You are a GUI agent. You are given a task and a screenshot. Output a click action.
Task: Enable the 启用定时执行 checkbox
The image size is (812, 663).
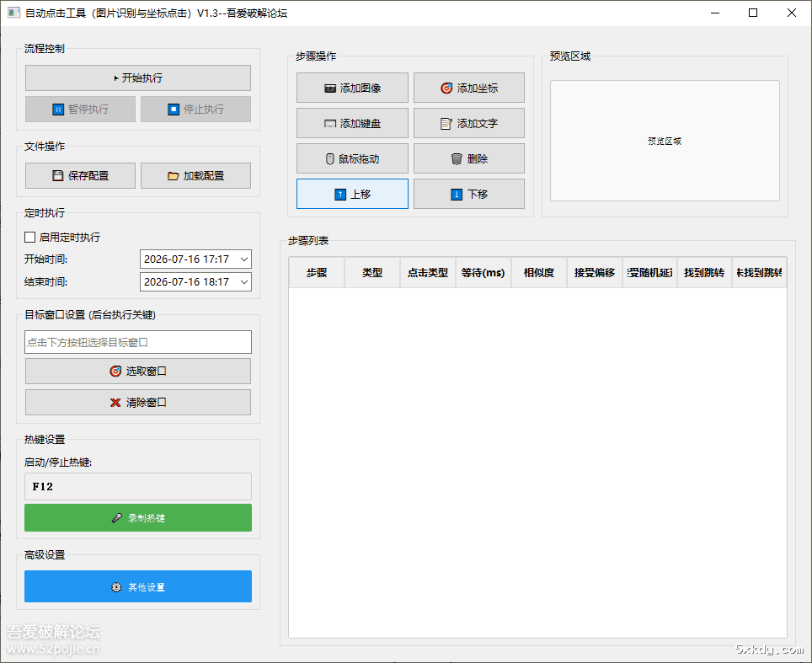click(30, 238)
